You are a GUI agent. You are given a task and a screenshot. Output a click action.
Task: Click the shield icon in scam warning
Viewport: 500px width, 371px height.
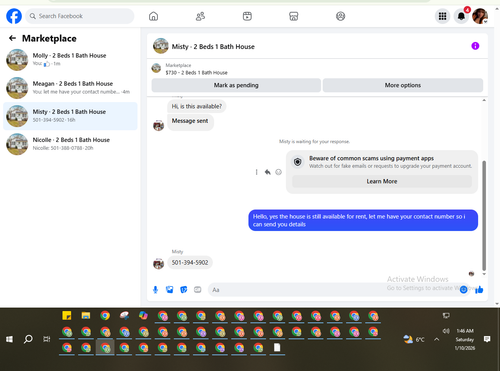298,162
